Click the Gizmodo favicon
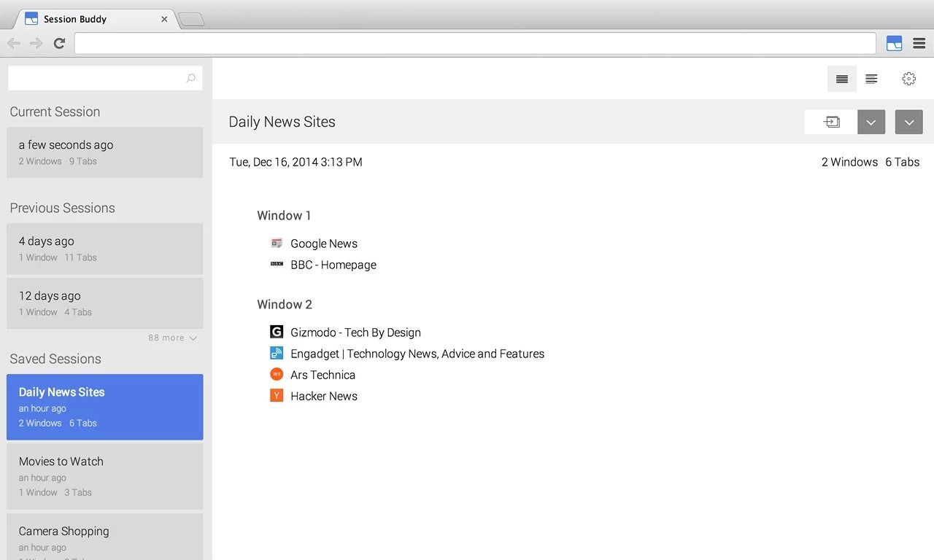This screenshot has height=560, width=934. pyautogui.click(x=277, y=331)
